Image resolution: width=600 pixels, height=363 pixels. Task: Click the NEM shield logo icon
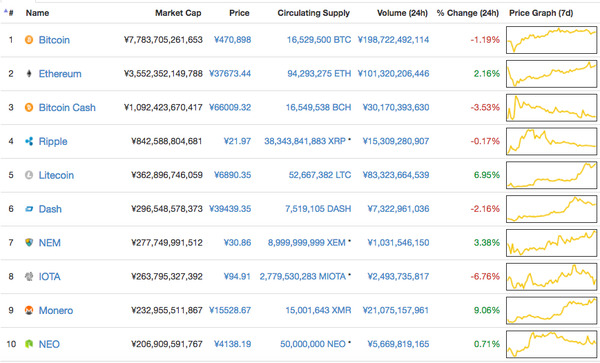[29, 243]
